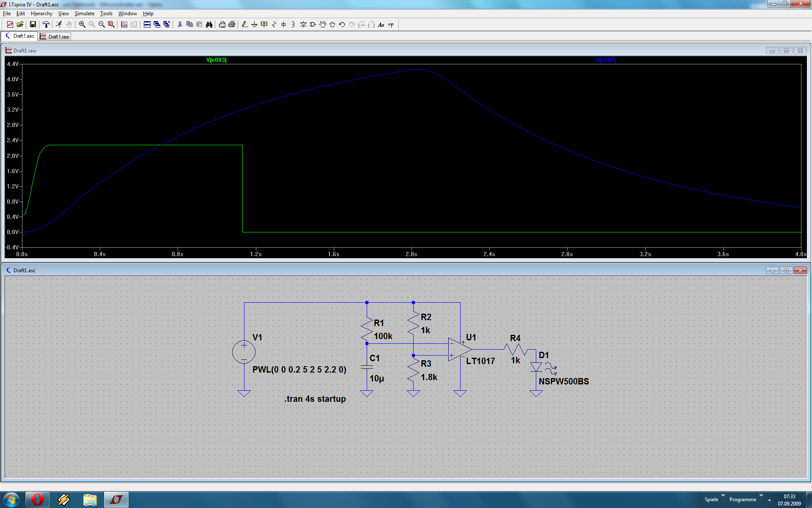Open the Control Panel hammer icon
812x508 pixels.
46,25
